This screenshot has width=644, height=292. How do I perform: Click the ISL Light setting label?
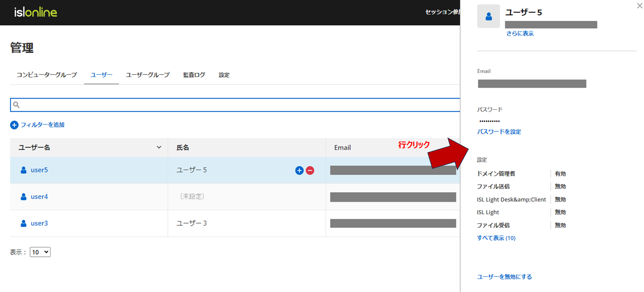[488, 212]
